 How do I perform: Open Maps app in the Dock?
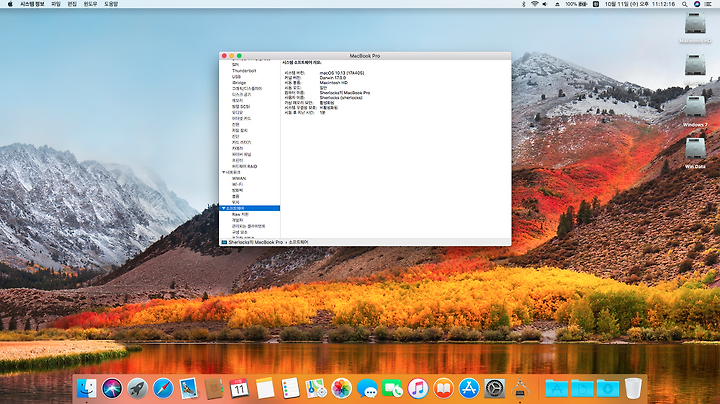[x=316, y=389]
